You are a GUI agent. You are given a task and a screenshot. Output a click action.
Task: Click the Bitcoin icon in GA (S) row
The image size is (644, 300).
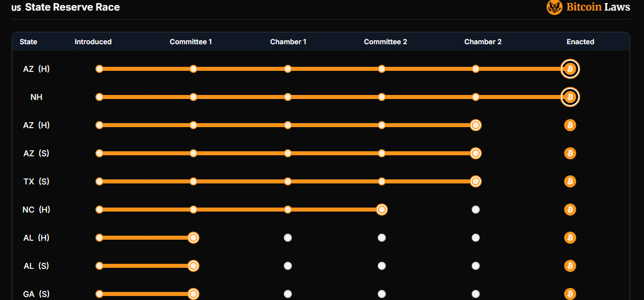pyautogui.click(x=570, y=294)
